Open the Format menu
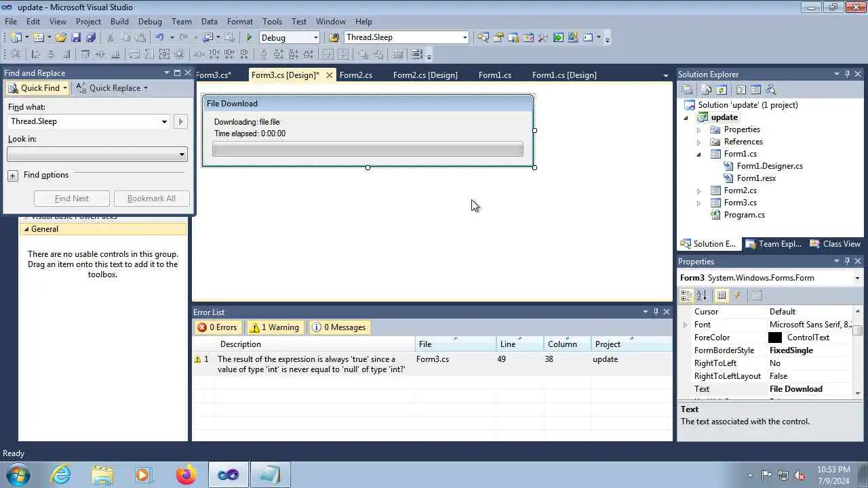Viewport: 868px width, 488px height. tap(240, 22)
